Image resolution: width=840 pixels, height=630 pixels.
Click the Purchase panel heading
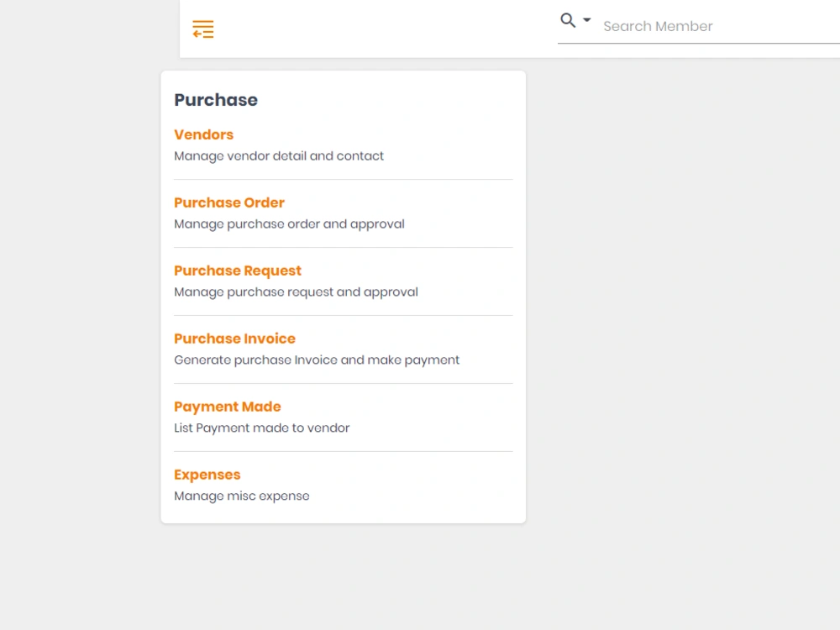click(215, 100)
